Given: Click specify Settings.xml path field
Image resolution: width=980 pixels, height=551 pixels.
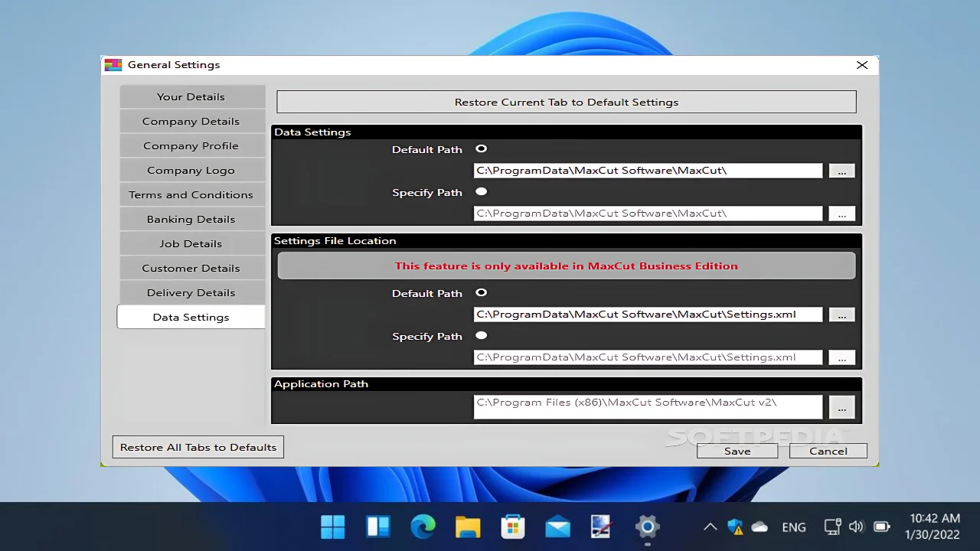Looking at the screenshot, I should coord(648,357).
